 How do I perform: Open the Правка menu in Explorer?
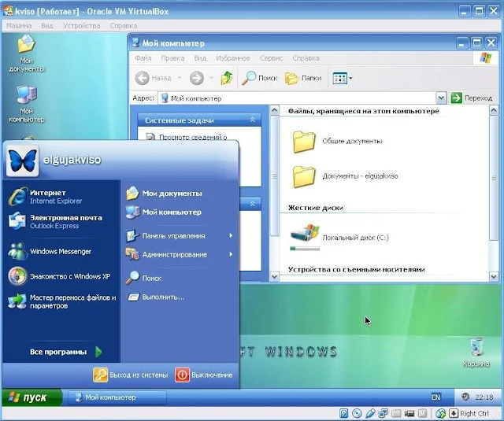tap(172, 58)
